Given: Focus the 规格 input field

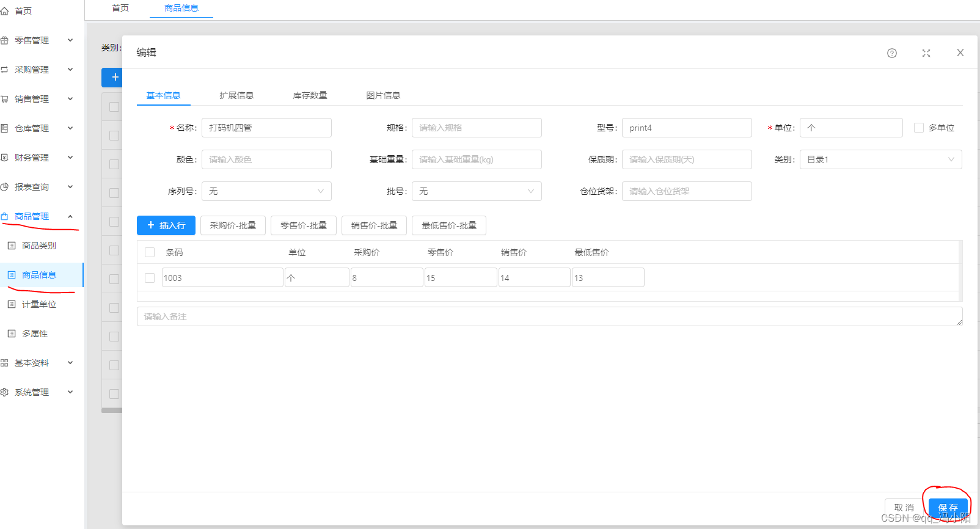Looking at the screenshot, I should click(477, 128).
